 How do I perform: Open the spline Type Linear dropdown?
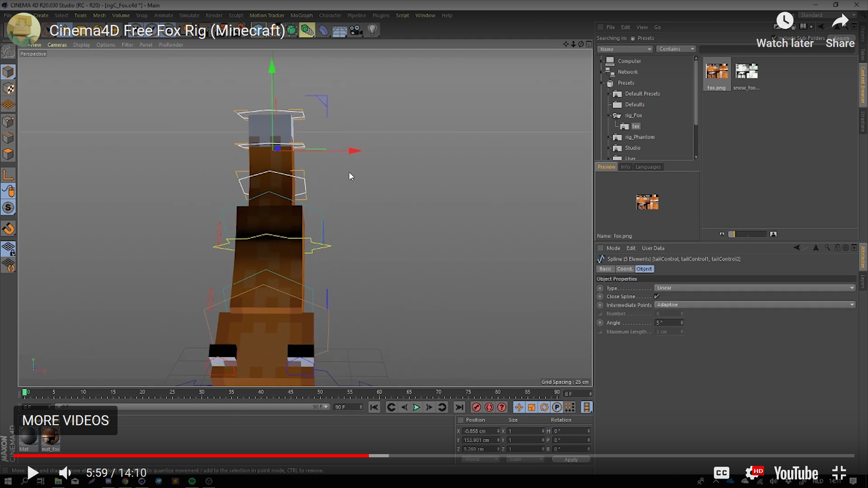[x=755, y=288]
